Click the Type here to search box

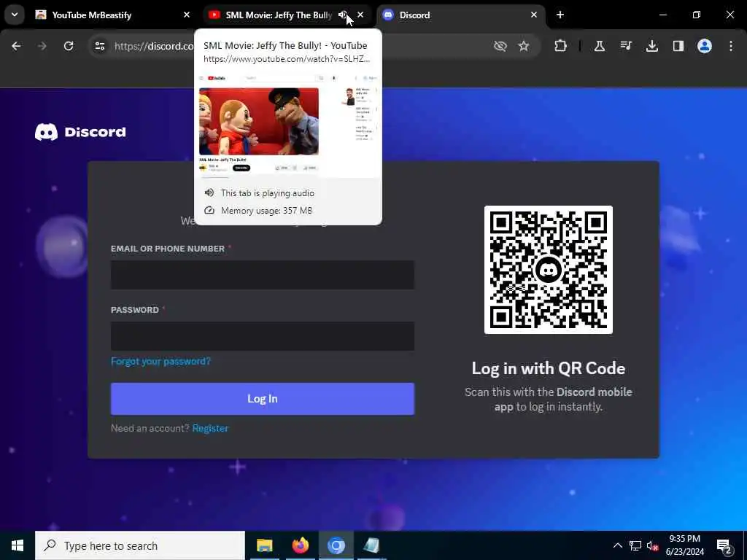click(140, 545)
